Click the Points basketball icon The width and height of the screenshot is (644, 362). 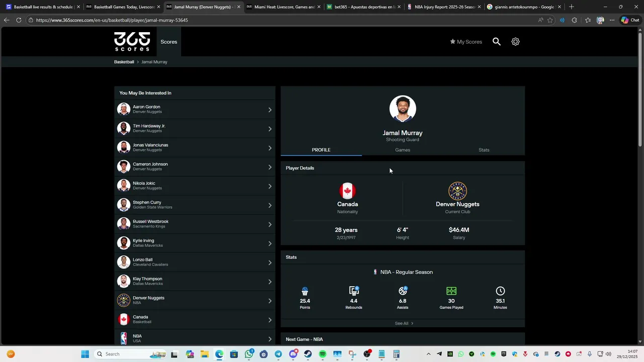tap(305, 291)
